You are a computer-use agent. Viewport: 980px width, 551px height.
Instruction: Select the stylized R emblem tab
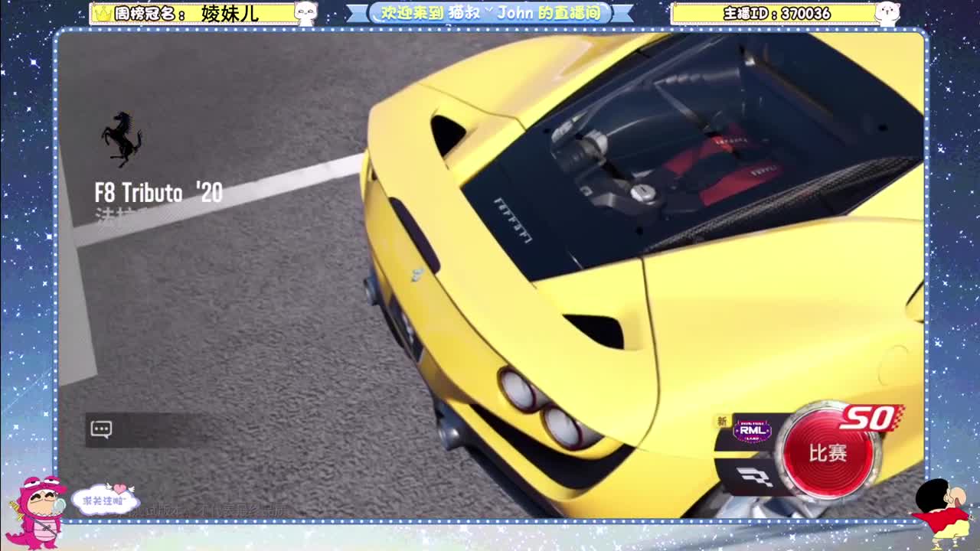tap(753, 477)
